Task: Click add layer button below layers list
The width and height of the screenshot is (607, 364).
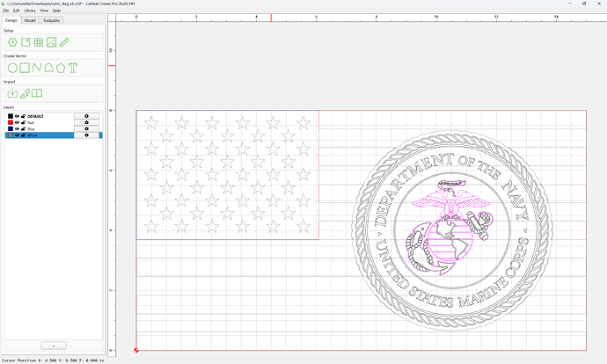Action: pos(54,346)
